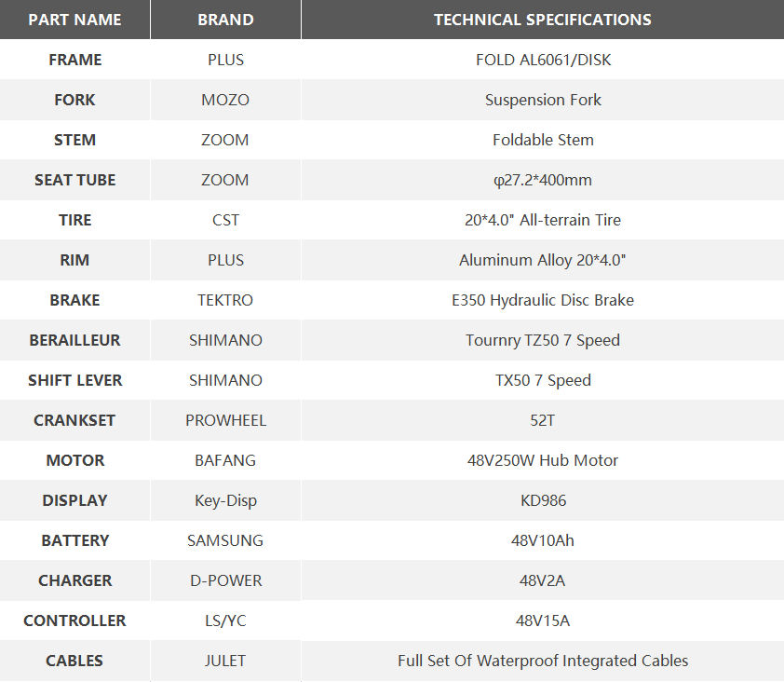Viewport: 784px width, 682px height.
Task: Select the CST tire brand cell
Action: (225, 220)
